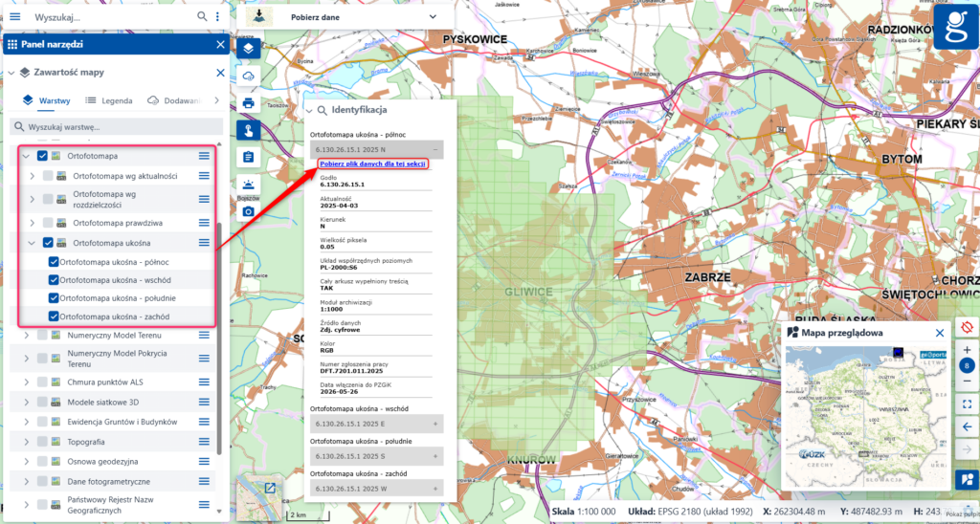Uncheck Ortofotomapa ukośna - północ

click(x=54, y=262)
